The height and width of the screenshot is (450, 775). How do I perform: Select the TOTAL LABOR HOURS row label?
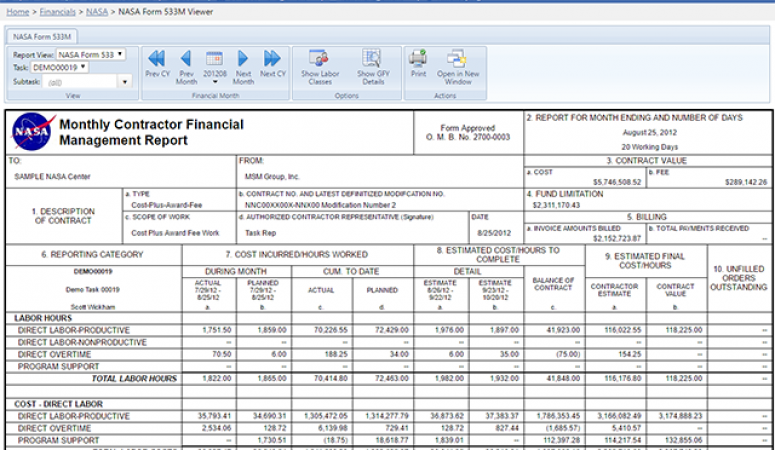click(x=134, y=378)
